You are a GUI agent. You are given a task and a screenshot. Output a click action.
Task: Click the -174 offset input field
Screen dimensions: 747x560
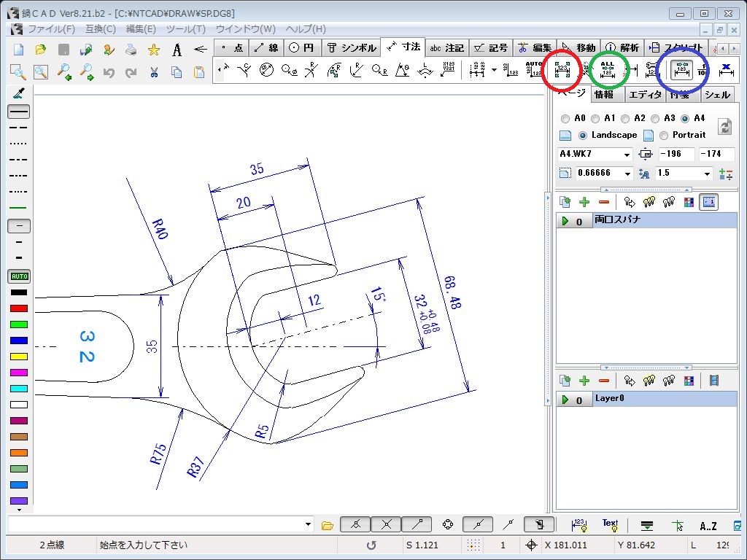point(716,154)
